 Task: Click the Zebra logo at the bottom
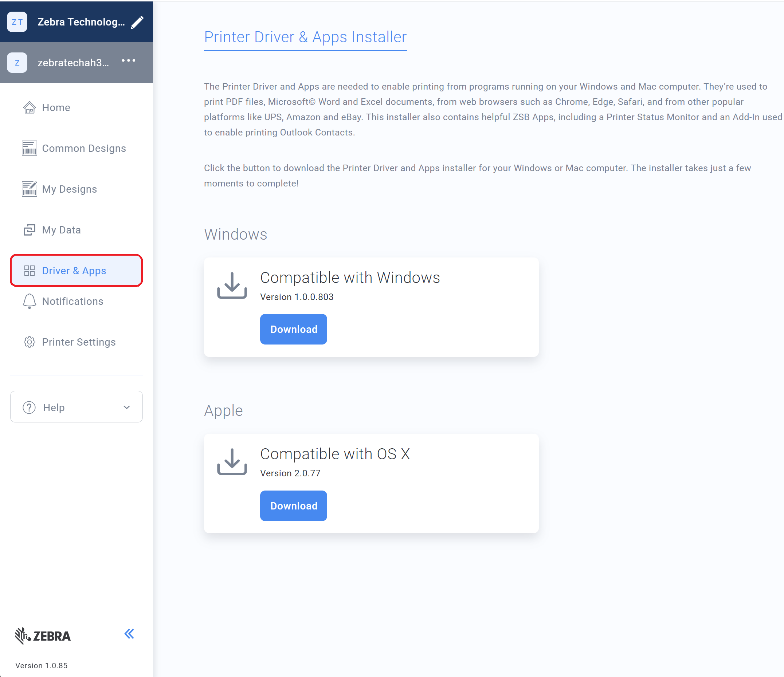click(42, 636)
